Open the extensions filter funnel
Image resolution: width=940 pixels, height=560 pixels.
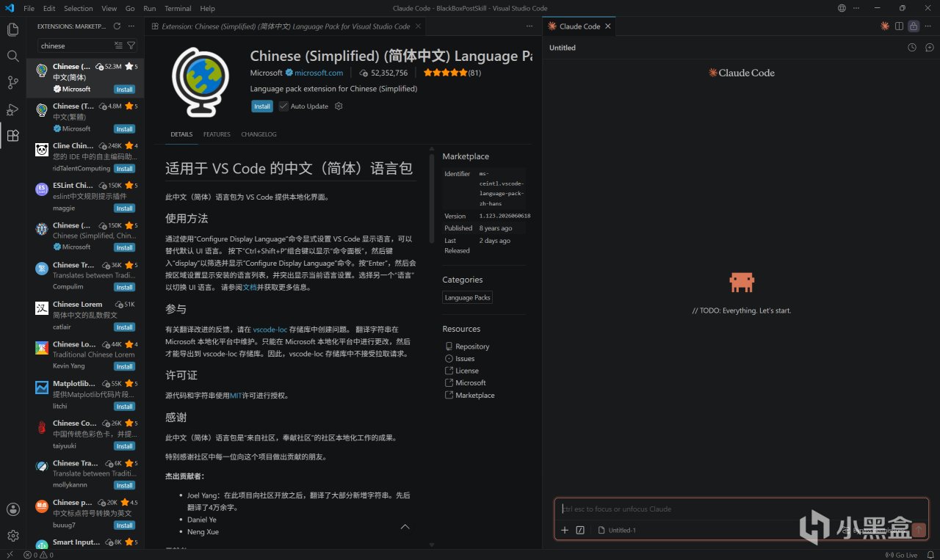[x=131, y=46]
